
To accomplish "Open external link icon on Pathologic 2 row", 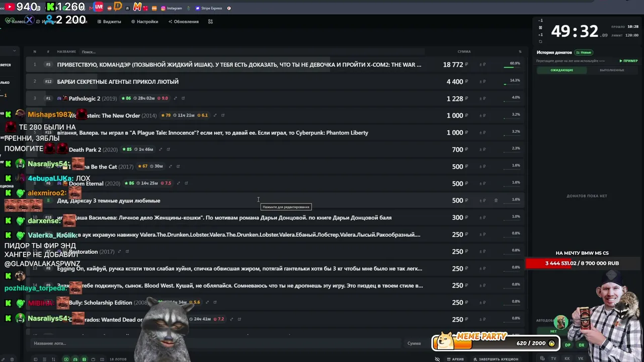I will tap(183, 98).
